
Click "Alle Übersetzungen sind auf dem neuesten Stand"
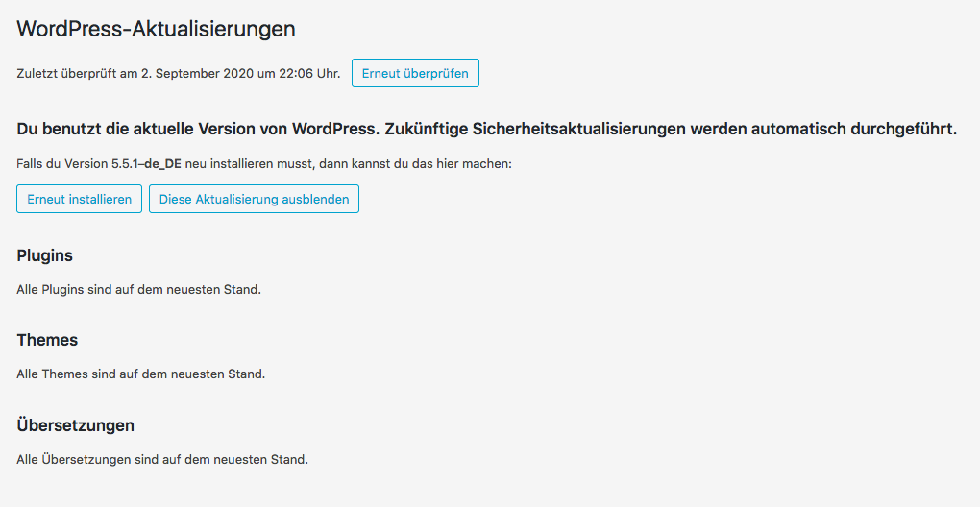[x=162, y=459]
